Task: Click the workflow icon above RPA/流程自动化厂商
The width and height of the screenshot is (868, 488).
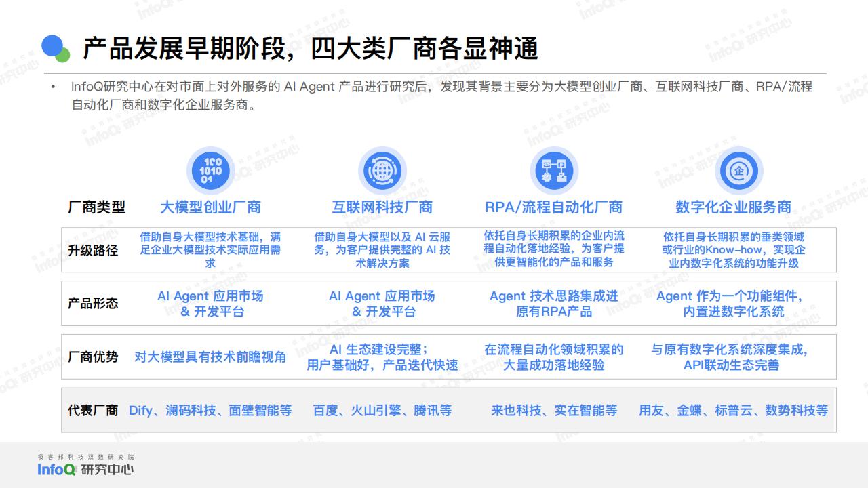Action: 553,170
